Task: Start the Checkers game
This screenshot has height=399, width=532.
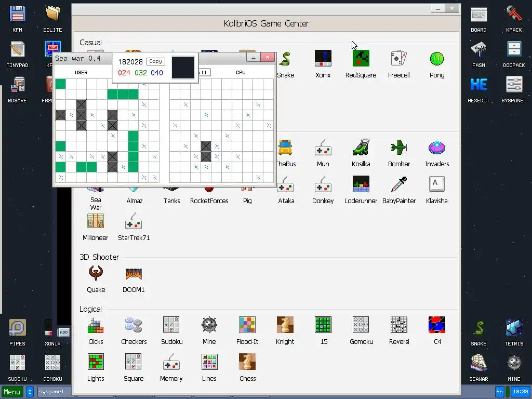Action: pos(134,331)
